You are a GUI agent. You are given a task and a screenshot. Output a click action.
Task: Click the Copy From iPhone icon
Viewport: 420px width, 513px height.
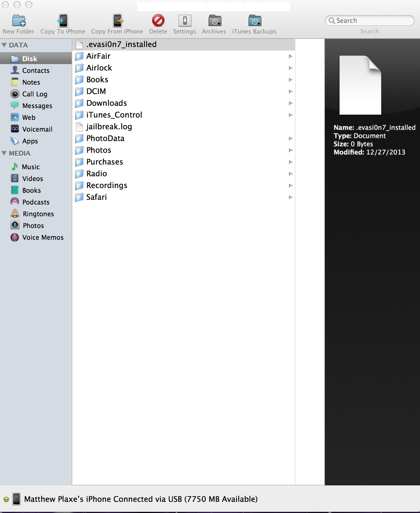117,21
